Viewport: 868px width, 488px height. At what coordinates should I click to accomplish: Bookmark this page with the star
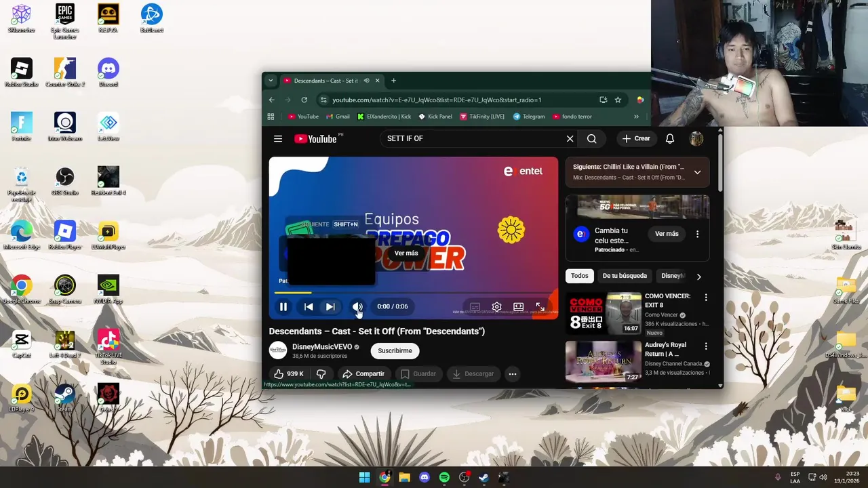[618, 100]
